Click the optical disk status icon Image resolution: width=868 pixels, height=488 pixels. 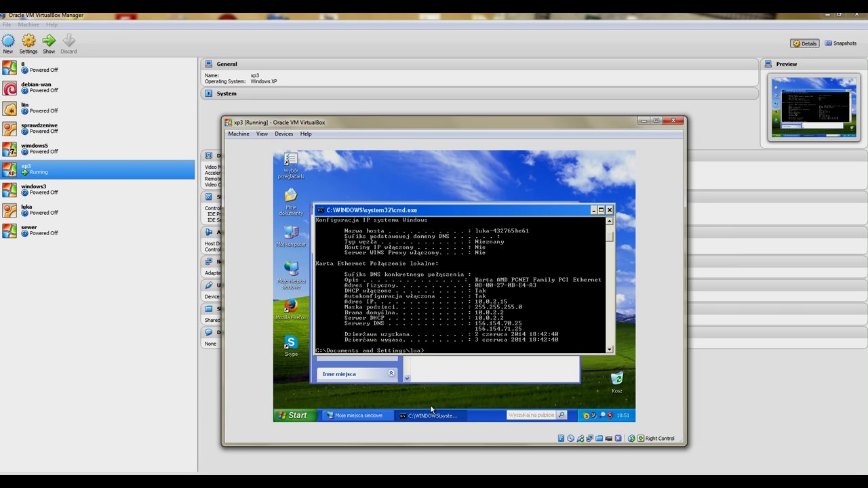[570, 438]
